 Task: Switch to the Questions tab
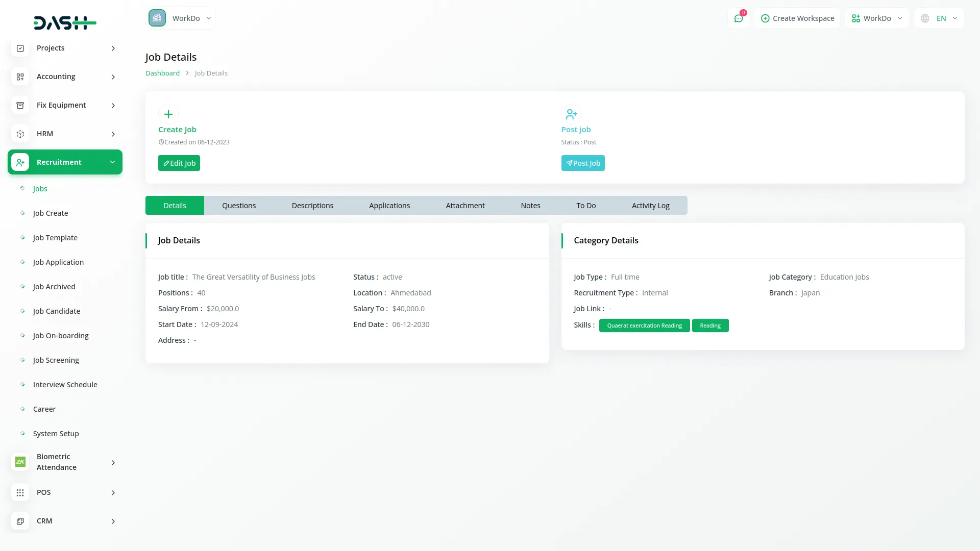click(239, 206)
